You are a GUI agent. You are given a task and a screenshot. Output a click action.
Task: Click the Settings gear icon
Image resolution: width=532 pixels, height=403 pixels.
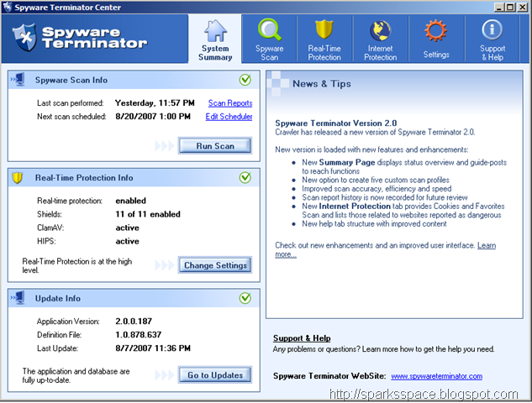point(435,31)
